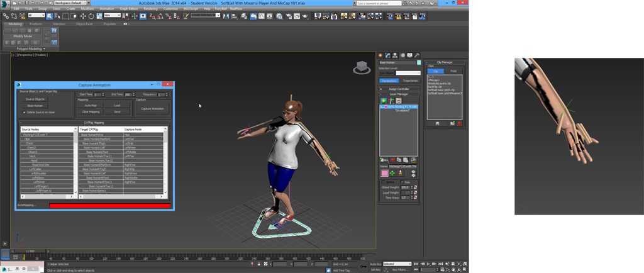Open the reference coordinate View dropdown
644x273 pixels.
click(112, 16)
